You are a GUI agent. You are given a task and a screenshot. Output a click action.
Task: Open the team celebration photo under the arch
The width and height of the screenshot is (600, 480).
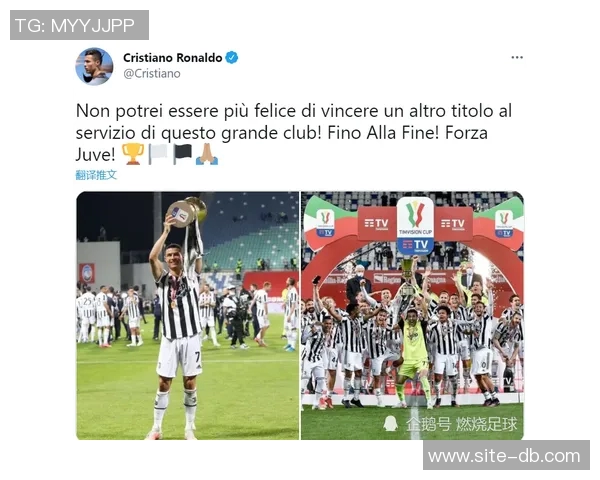click(x=412, y=315)
